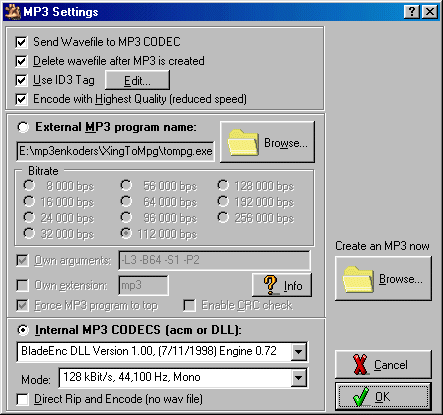Click the BladeEnc DLL Version codec combo box
The height and width of the screenshot is (415, 443).
click(x=162, y=352)
